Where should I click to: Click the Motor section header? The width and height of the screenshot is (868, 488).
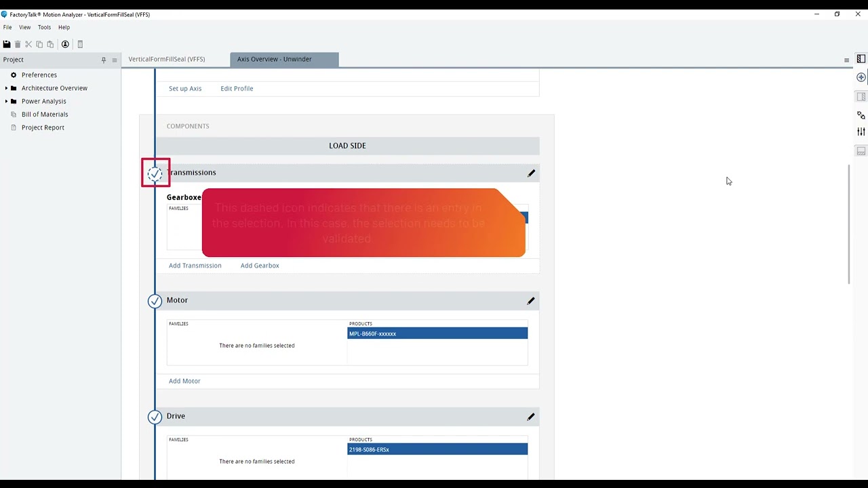pyautogui.click(x=347, y=300)
